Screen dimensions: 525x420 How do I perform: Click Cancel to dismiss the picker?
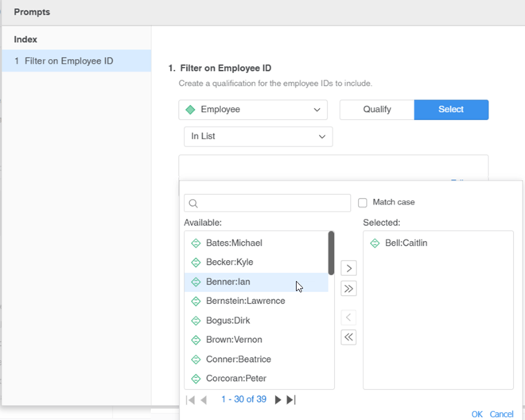click(501, 414)
